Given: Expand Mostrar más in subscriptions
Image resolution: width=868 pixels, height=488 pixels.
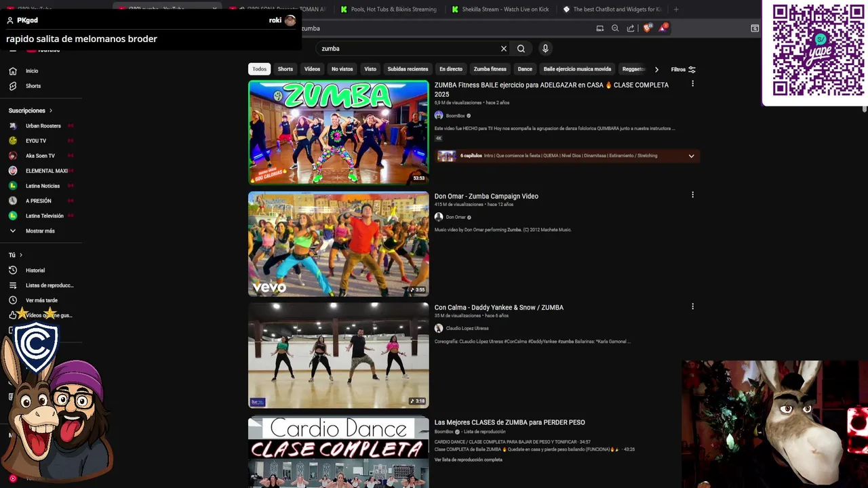Looking at the screenshot, I should point(41,231).
